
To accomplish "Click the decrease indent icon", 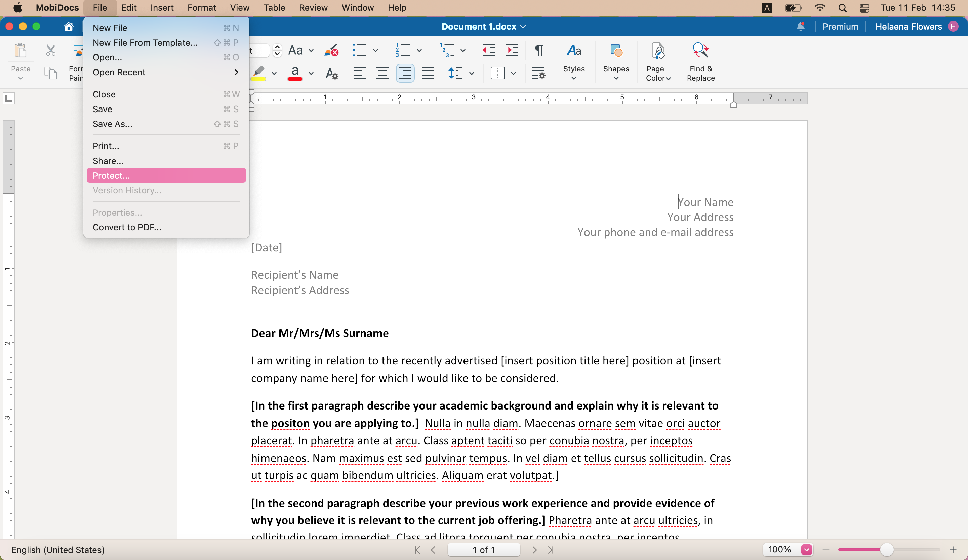I will 488,50.
